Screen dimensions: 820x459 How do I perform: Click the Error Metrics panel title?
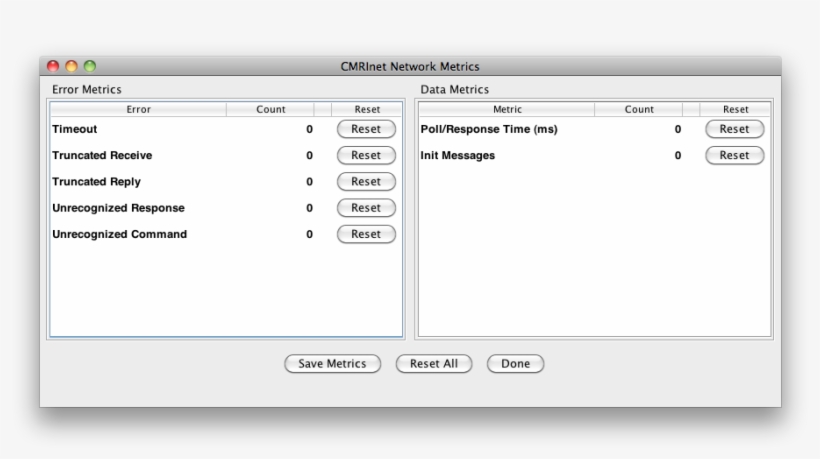[87, 89]
